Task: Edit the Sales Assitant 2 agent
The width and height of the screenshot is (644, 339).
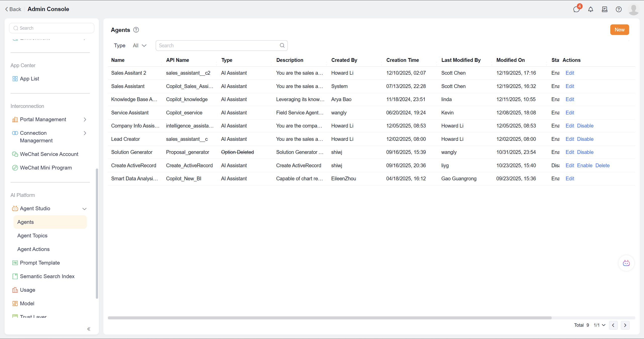Action: tap(570, 73)
